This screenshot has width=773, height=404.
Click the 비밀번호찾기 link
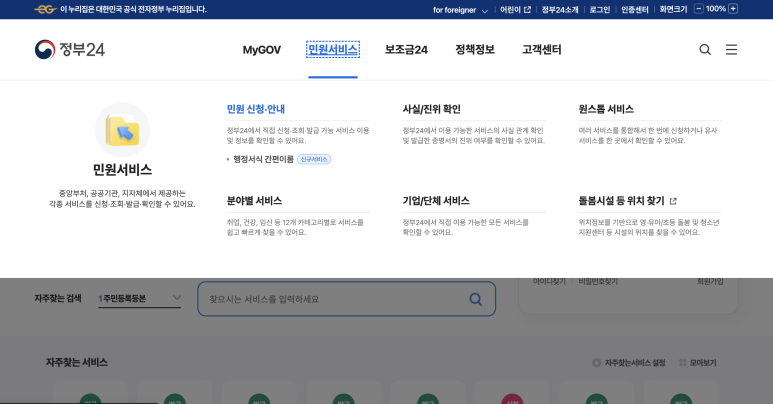[598, 281]
